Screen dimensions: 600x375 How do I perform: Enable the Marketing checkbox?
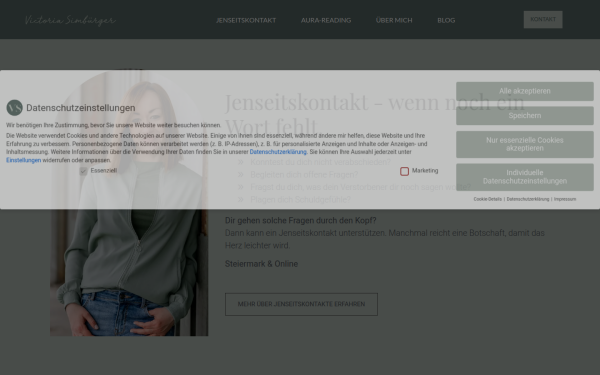pos(404,171)
